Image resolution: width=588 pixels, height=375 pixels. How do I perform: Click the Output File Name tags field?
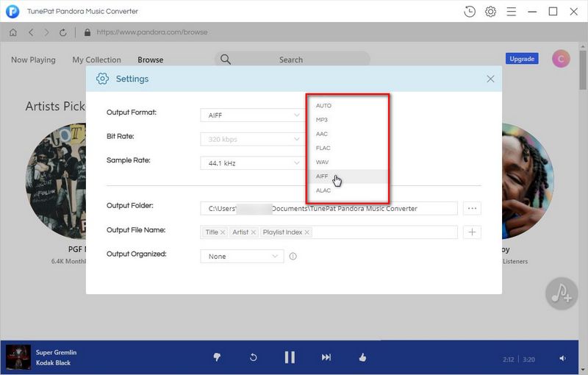click(x=329, y=232)
